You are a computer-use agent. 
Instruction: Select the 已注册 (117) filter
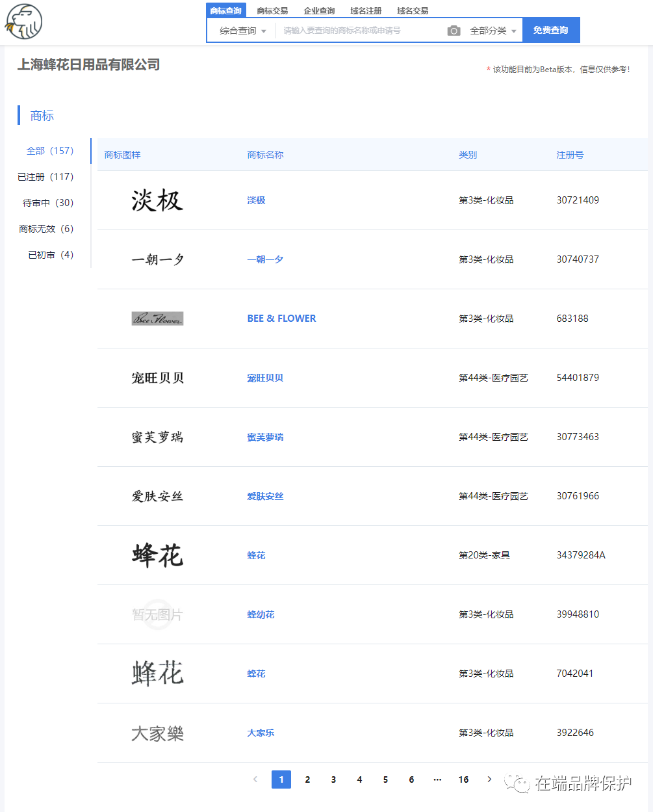(x=45, y=177)
